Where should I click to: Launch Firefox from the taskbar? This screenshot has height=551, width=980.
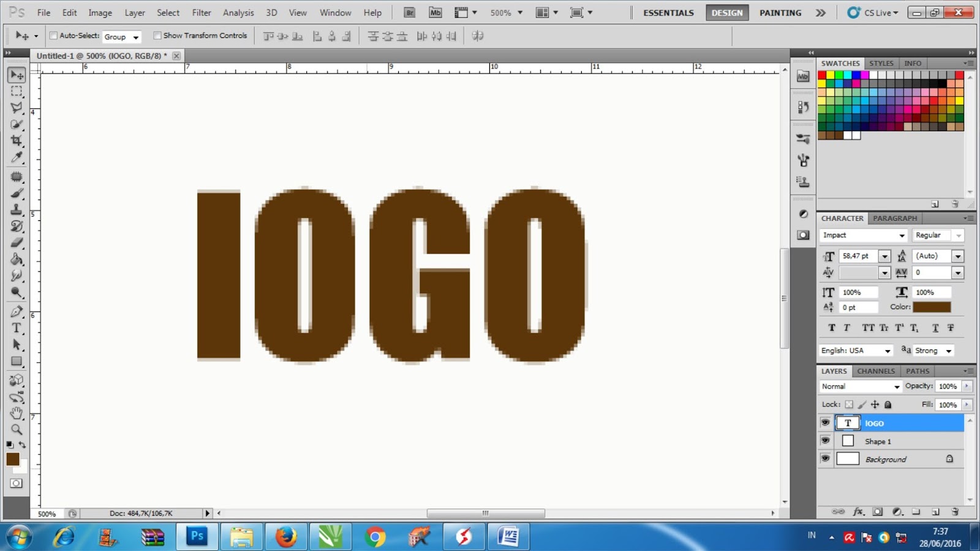pyautogui.click(x=286, y=536)
